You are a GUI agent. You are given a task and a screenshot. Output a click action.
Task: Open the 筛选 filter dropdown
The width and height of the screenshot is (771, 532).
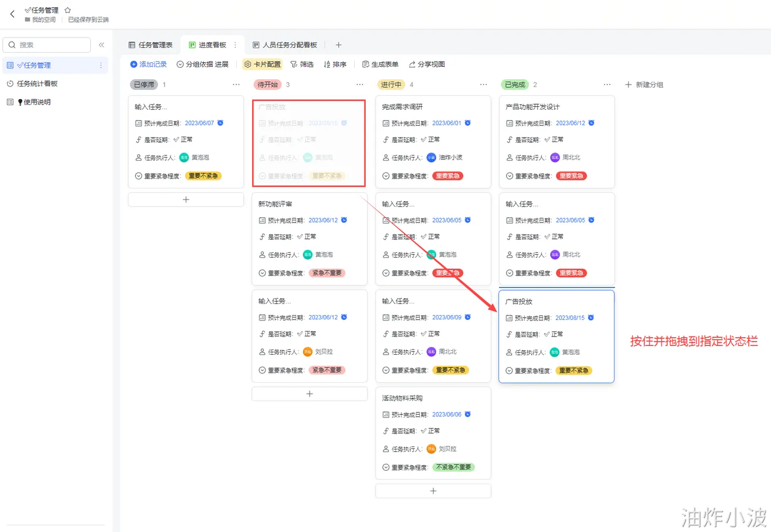(302, 64)
